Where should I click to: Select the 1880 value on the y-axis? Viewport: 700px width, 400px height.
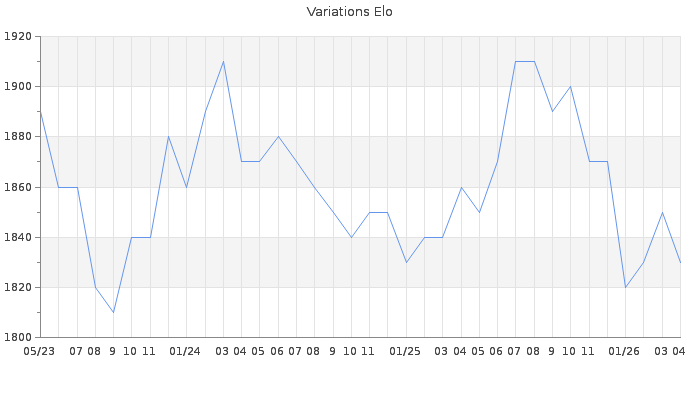tap(18, 137)
